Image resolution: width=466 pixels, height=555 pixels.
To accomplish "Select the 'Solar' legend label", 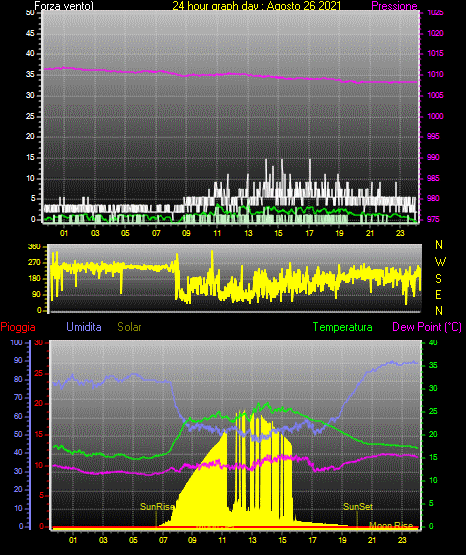I will [x=129, y=327].
